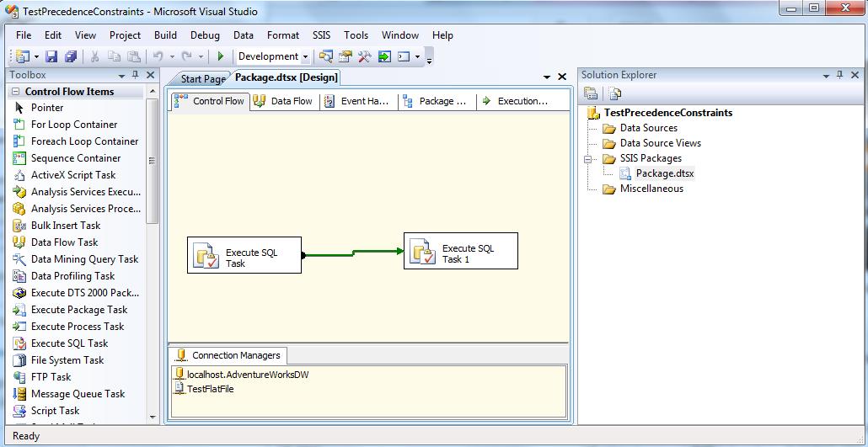Select the Execute SQL Task 1 node
The height and width of the screenshot is (447, 868).
pyautogui.click(x=460, y=252)
